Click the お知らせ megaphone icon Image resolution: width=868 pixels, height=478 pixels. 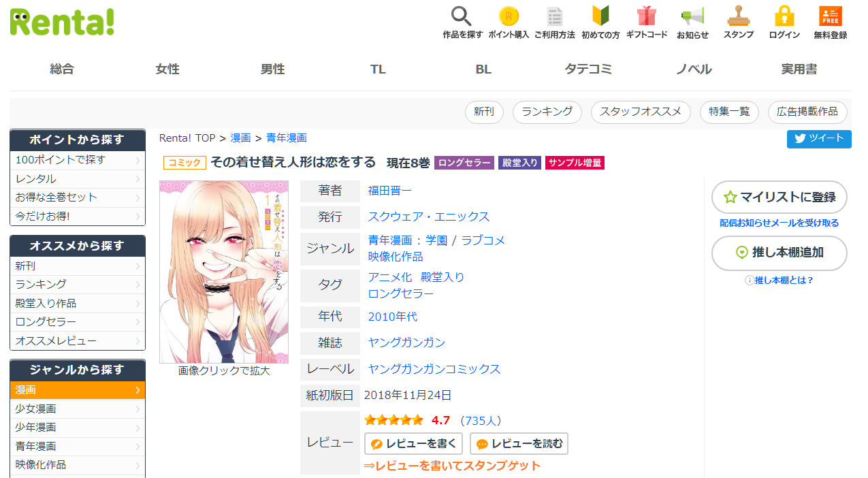point(692,16)
